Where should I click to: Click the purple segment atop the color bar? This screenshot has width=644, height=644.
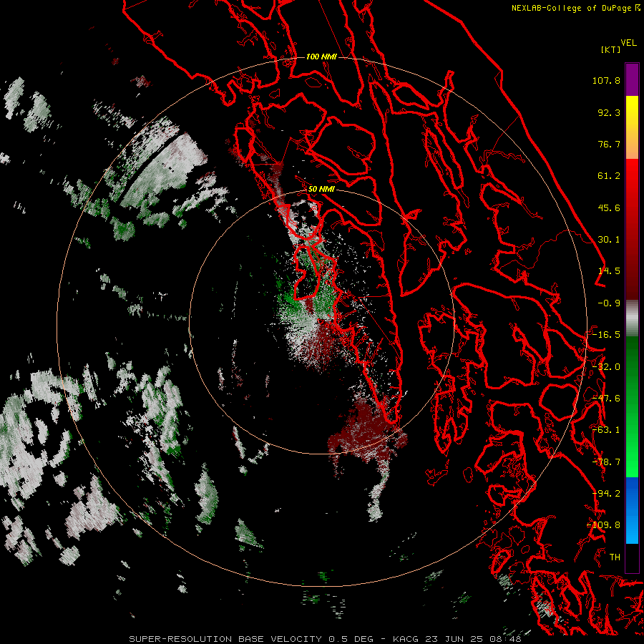(632, 79)
